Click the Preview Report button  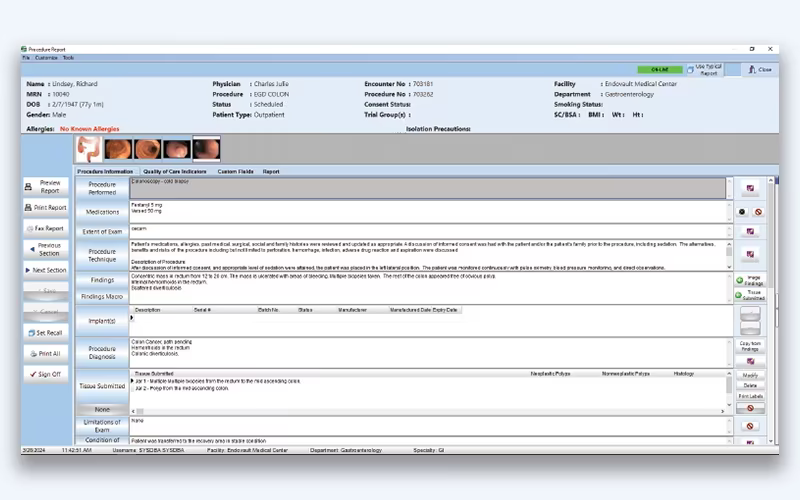(x=46, y=187)
